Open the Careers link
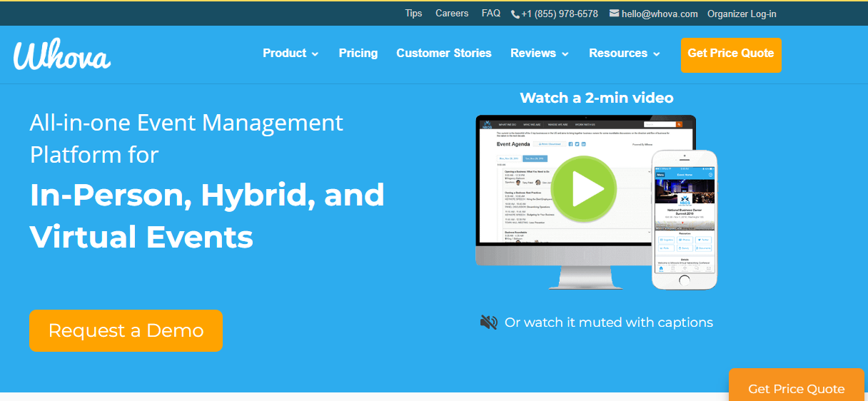868x401 pixels. coord(452,14)
